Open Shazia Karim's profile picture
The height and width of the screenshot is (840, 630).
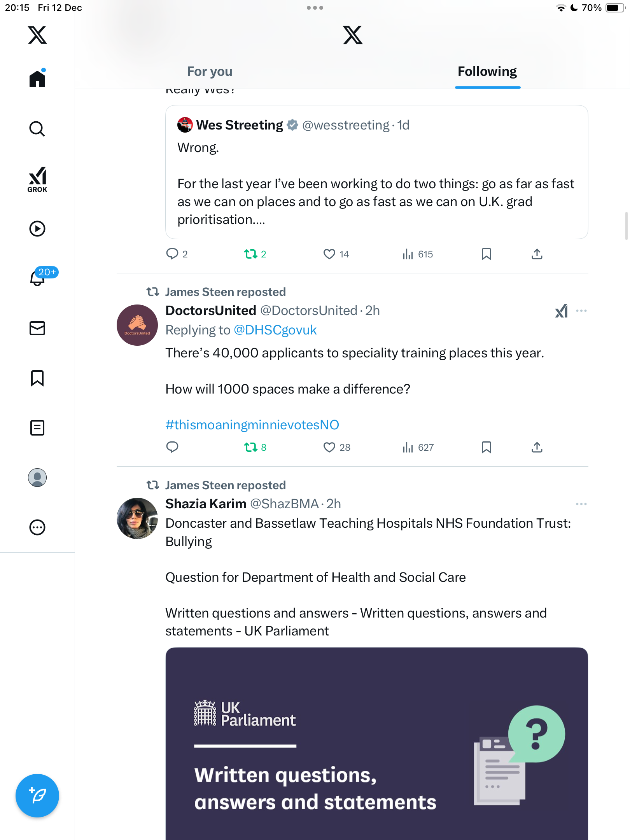click(x=137, y=518)
